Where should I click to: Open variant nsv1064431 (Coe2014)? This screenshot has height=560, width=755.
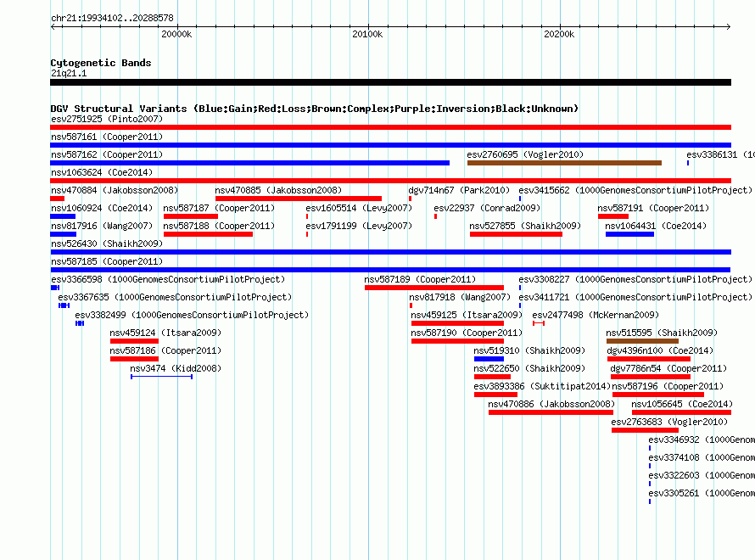656,226
